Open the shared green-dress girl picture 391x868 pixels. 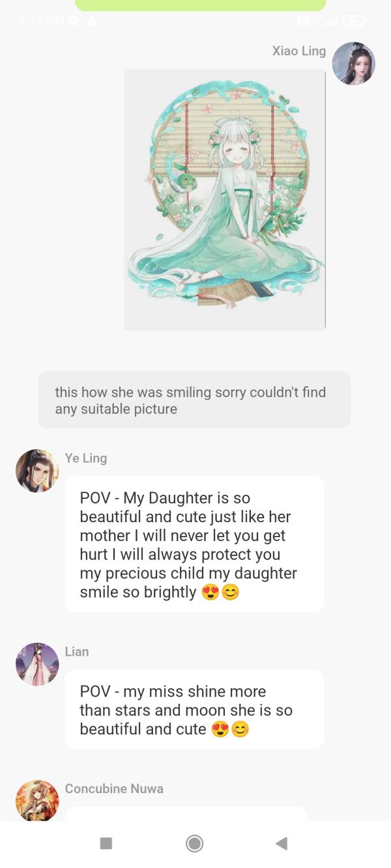225,199
